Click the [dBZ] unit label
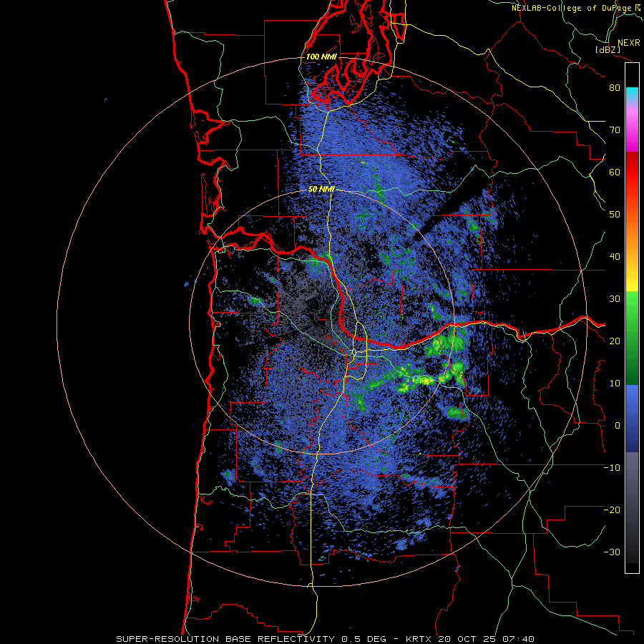This screenshot has height=644, width=644. (x=608, y=49)
